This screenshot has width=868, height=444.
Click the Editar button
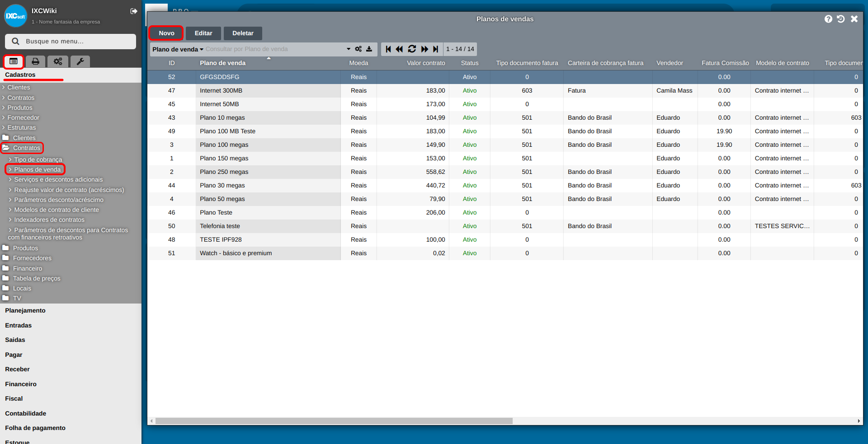(x=203, y=33)
